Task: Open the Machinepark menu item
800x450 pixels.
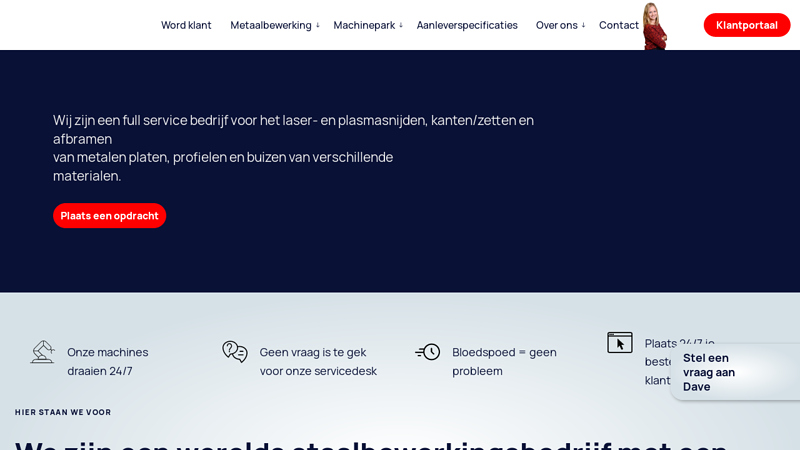Action: point(364,25)
